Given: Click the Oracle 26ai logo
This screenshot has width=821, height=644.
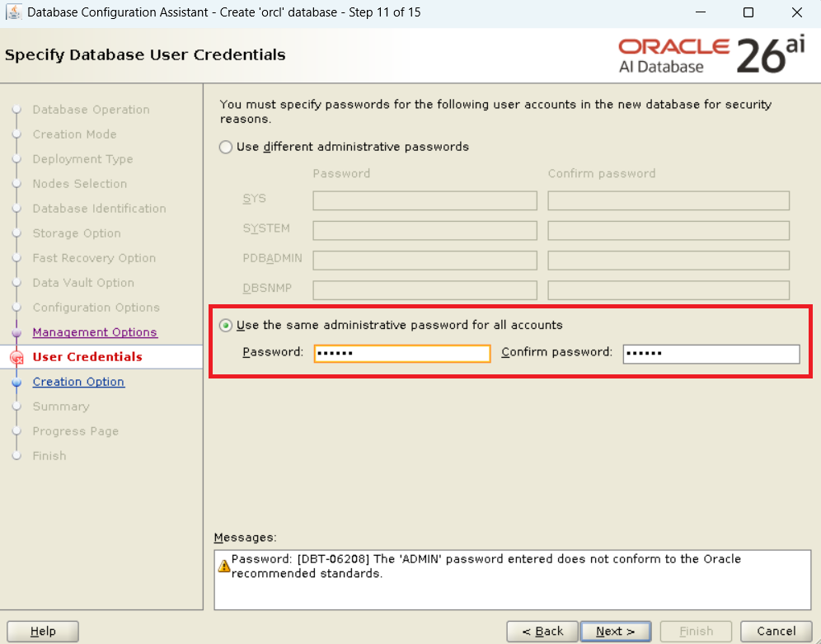Looking at the screenshot, I should (711, 55).
